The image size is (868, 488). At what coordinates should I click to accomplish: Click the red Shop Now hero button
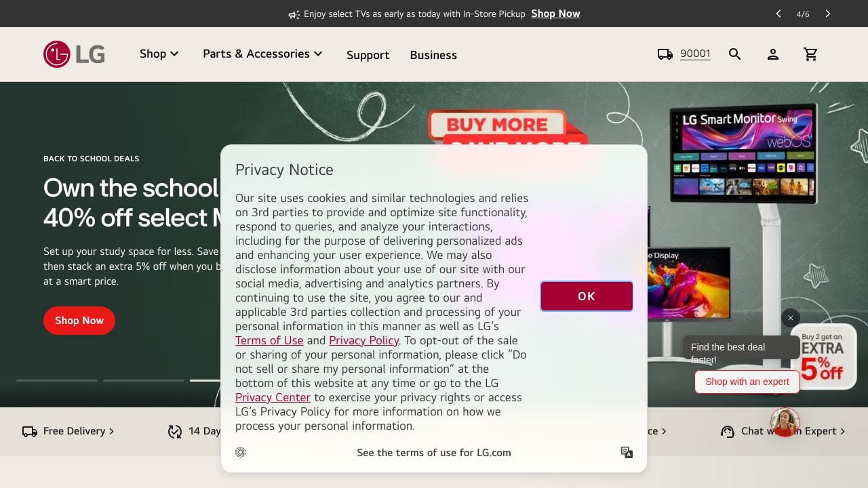[79, 321]
